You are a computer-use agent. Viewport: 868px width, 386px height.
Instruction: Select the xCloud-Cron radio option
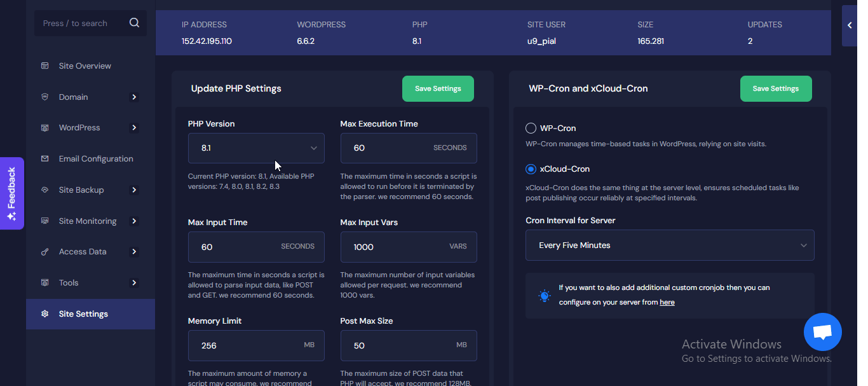point(531,169)
